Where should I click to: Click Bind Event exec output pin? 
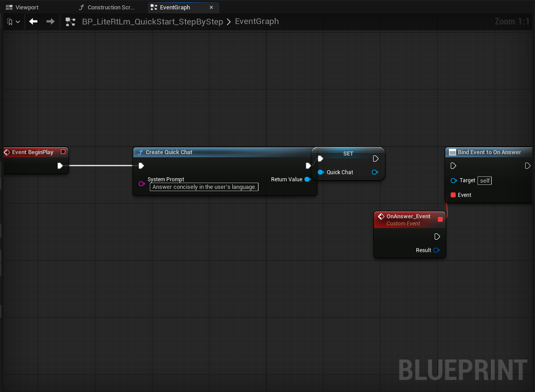(528, 166)
